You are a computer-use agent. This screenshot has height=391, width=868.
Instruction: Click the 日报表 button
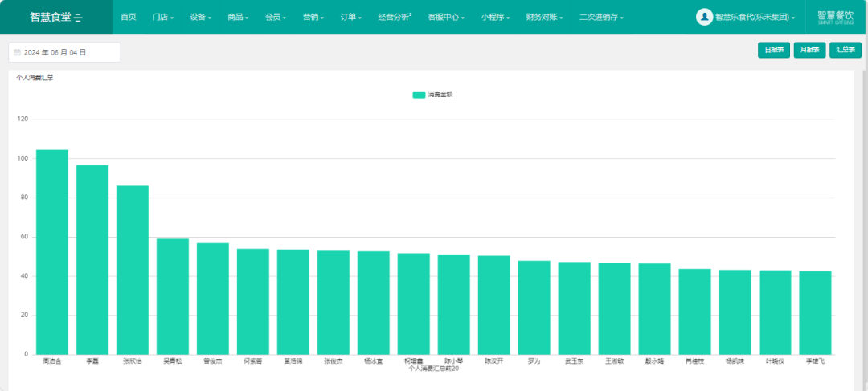click(774, 50)
